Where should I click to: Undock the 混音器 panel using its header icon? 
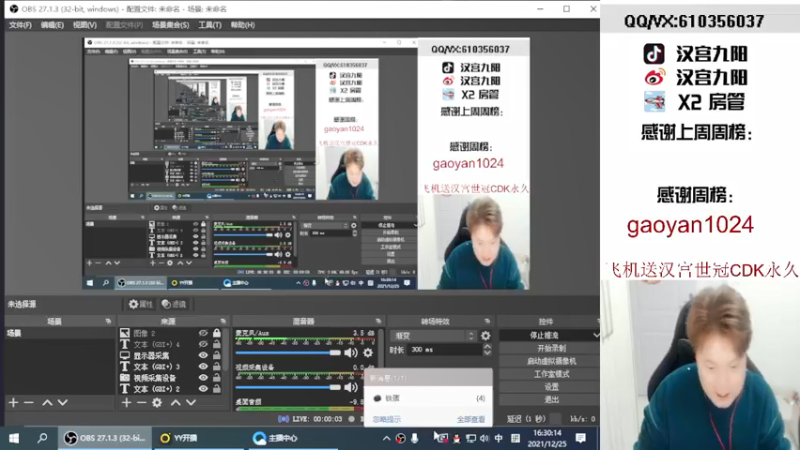pos(378,321)
